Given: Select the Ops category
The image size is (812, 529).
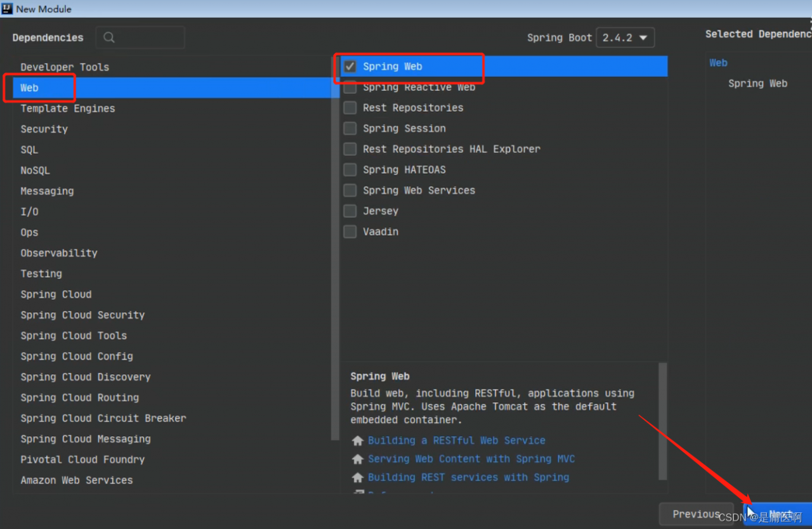Looking at the screenshot, I should pos(173,232).
